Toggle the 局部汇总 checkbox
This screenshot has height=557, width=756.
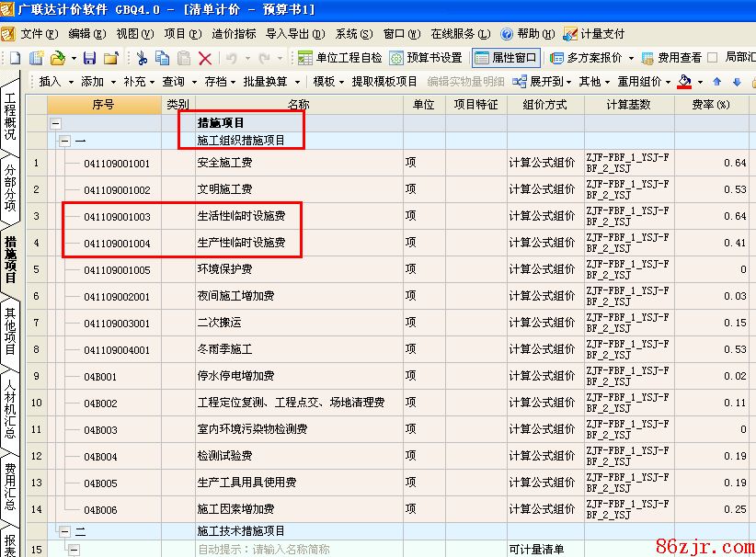tap(712, 58)
